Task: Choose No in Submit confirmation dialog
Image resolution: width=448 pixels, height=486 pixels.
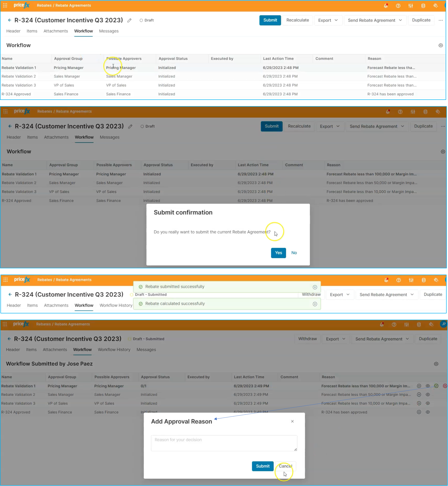Action: pyautogui.click(x=294, y=253)
